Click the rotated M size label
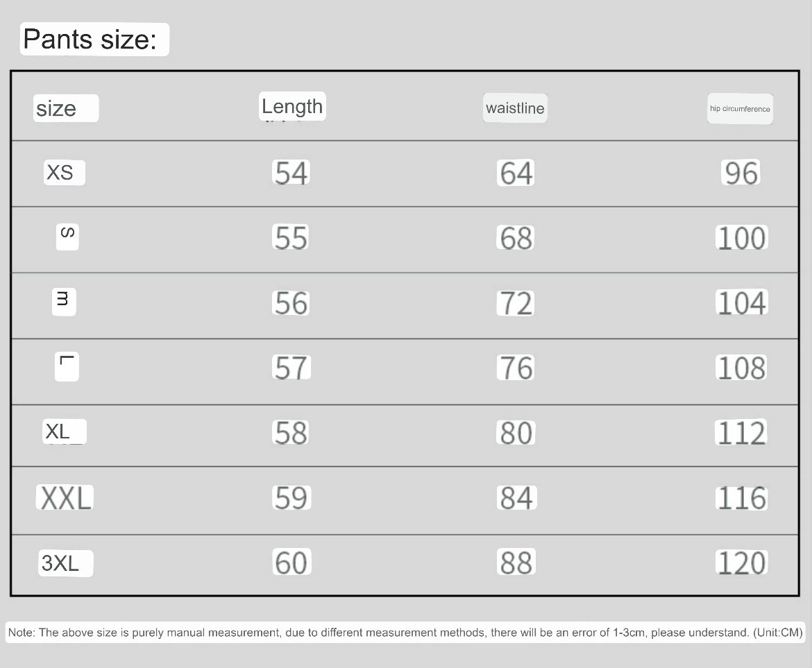The height and width of the screenshot is (668, 812). click(64, 302)
